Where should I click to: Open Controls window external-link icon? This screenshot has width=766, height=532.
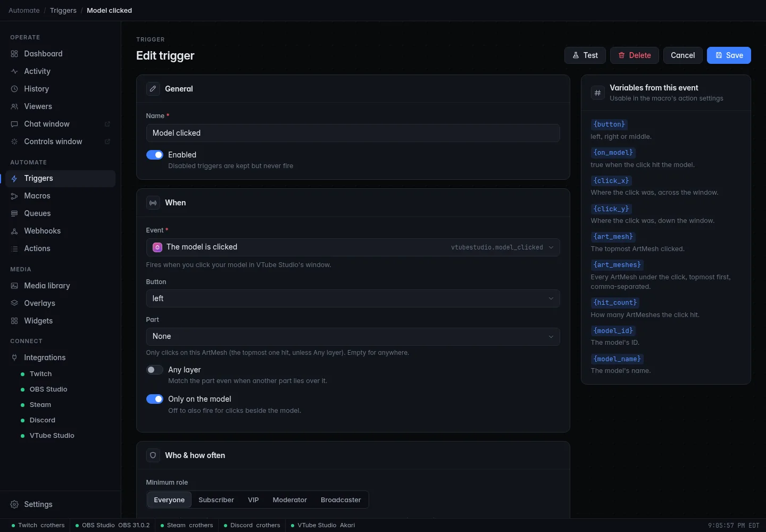107,142
